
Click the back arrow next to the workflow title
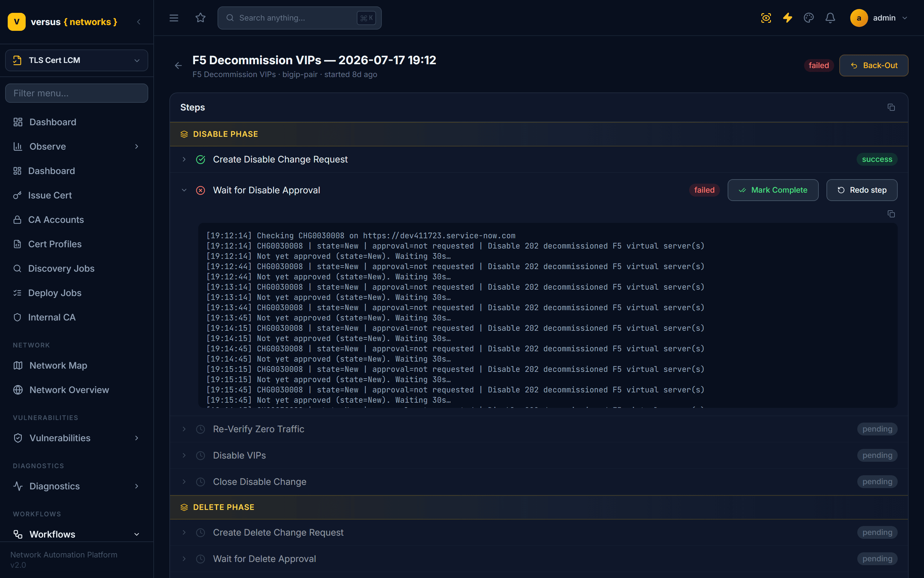click(178, 66)
